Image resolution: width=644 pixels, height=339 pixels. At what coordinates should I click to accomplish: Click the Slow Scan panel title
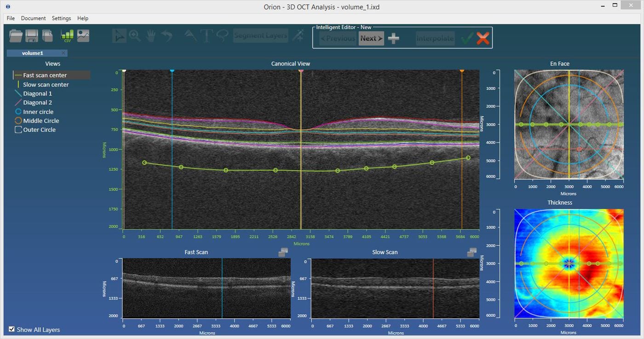click(x=385, y=252)
